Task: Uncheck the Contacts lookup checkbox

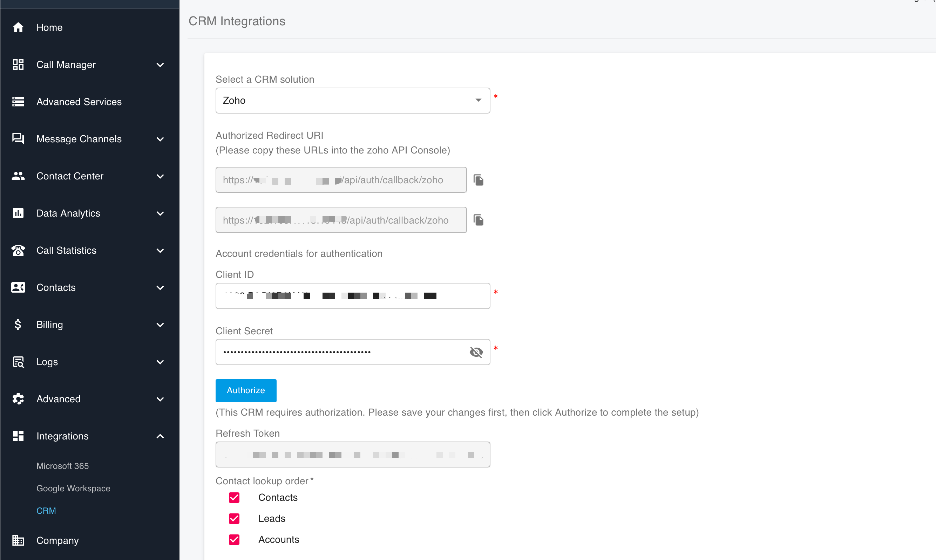Action: 234,497
